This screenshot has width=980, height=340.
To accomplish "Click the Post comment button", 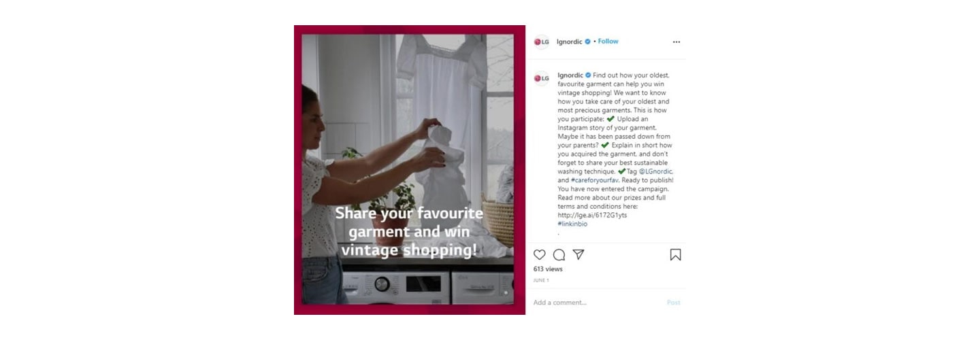I will [674, 303].
